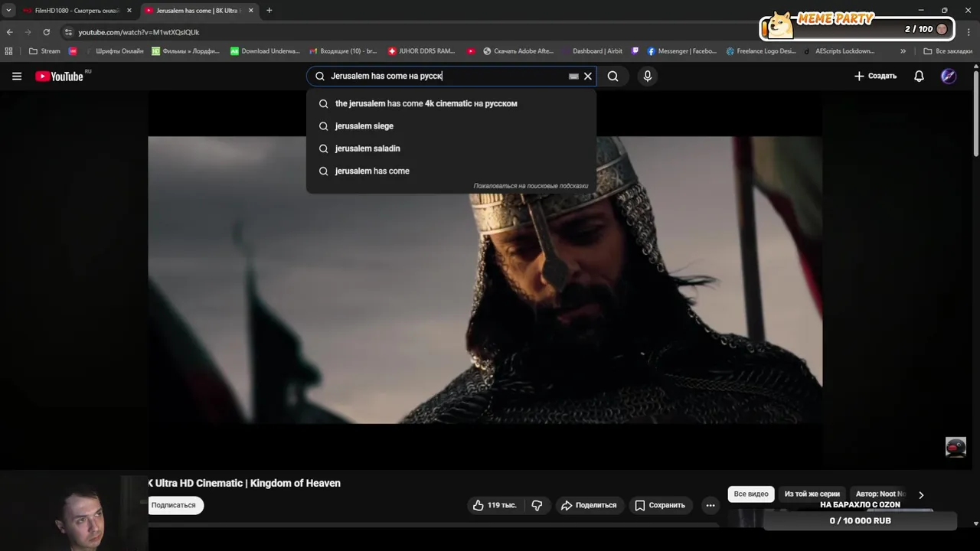Screen dimensions: 980x551
Task: Open the Download Underwa... bookmark
Action: pyautogui.click(x=265, y=51)
